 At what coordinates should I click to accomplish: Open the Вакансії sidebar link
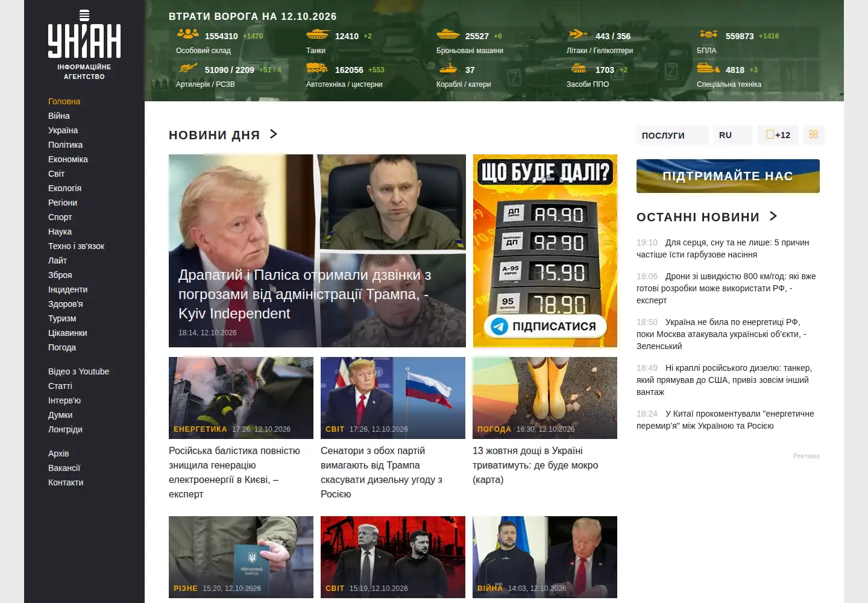(64, 468)
